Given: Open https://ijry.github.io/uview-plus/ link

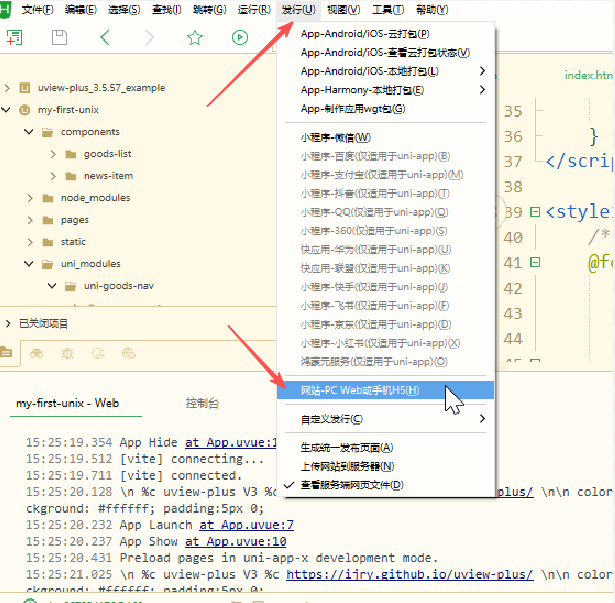Looking at the screenshot, I should click(409, 574).
